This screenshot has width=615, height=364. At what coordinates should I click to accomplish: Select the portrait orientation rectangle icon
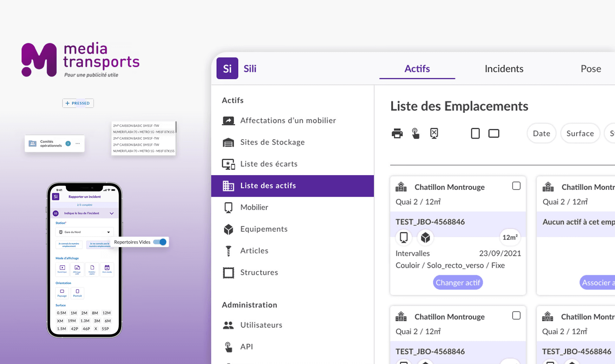coord(475,133)
